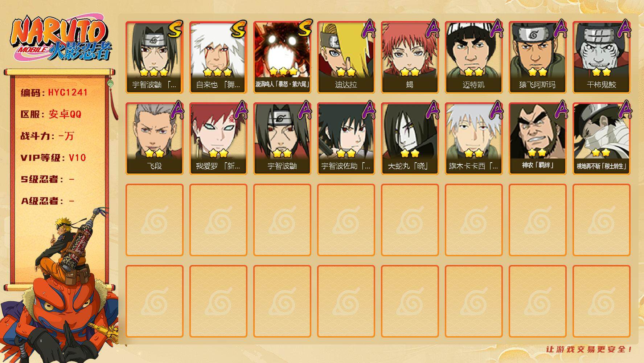Screen dimensions: 644x363
Task: Open the 飞段 character card
Action: pos(154,139)
